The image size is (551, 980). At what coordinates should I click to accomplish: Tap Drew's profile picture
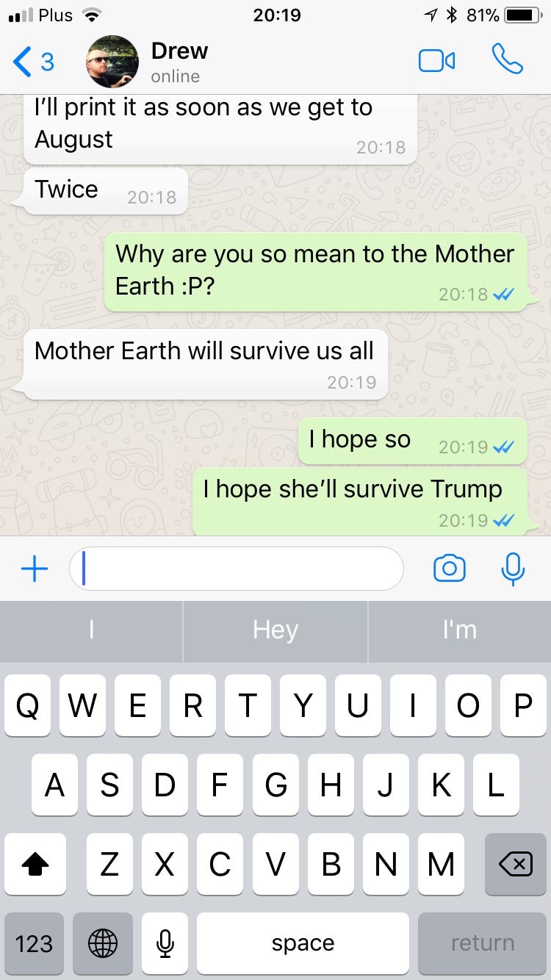pos(112,62)
